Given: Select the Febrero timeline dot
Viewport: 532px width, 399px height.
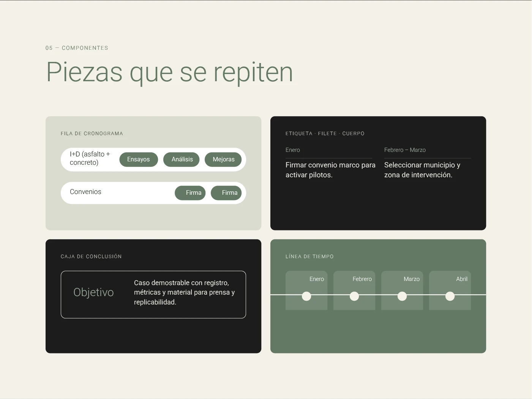Looking at the screenshot, I should (354, 296).
